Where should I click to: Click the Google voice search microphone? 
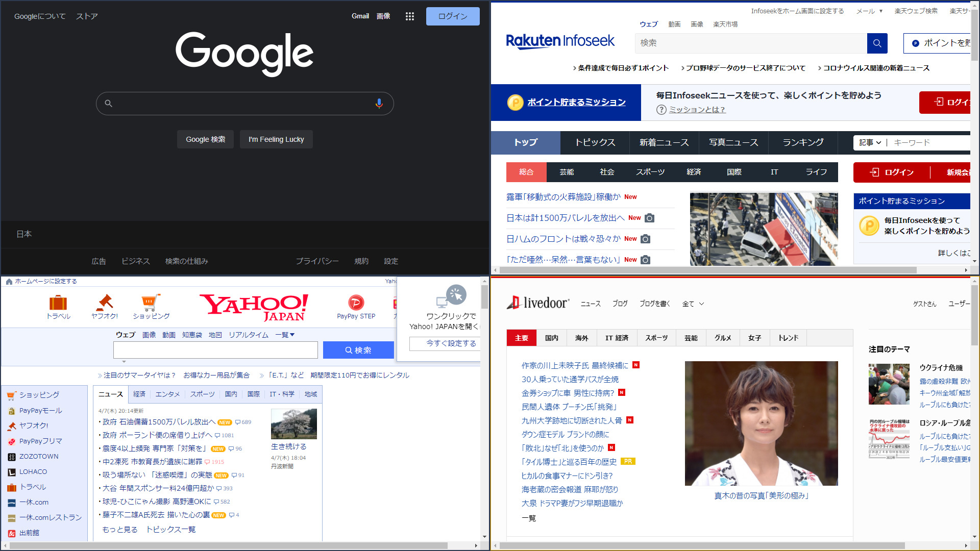click(379, 104)
